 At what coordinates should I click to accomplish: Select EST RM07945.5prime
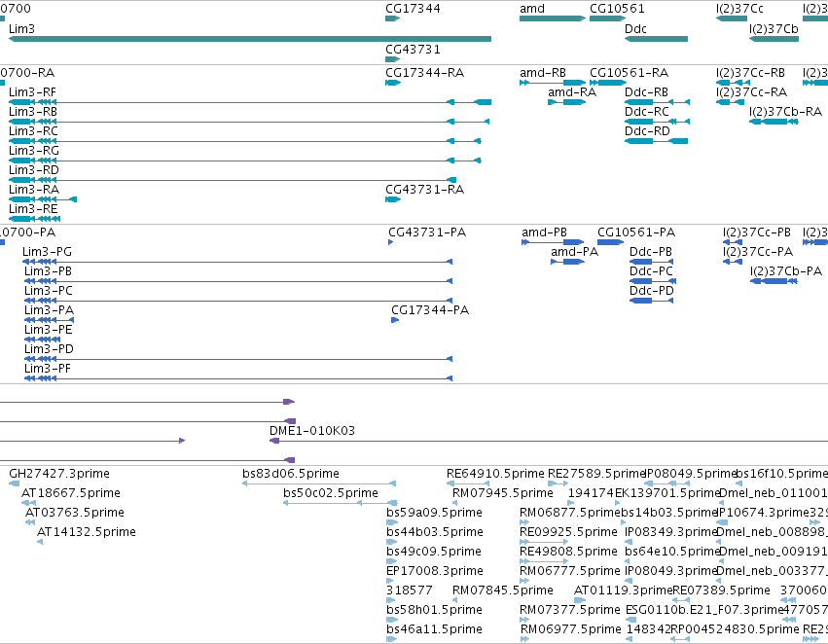point(455,503)
